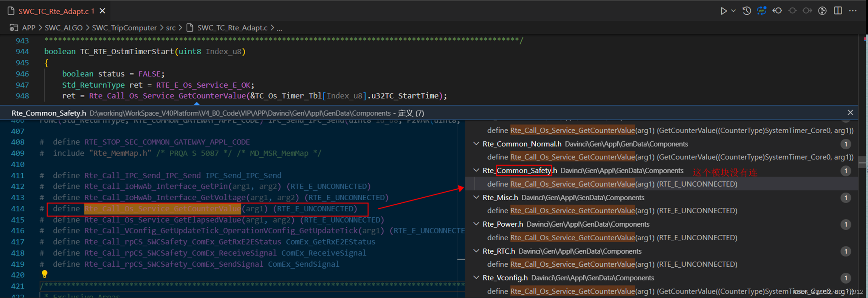The height and width of the screenshot is (298, 868).
Task: Click the remote window icon before the breadcrumb
Action: pos(13,28)
